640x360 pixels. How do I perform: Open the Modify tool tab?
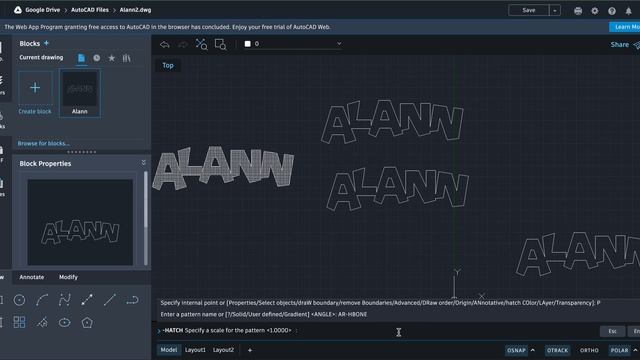coord(68,277)
